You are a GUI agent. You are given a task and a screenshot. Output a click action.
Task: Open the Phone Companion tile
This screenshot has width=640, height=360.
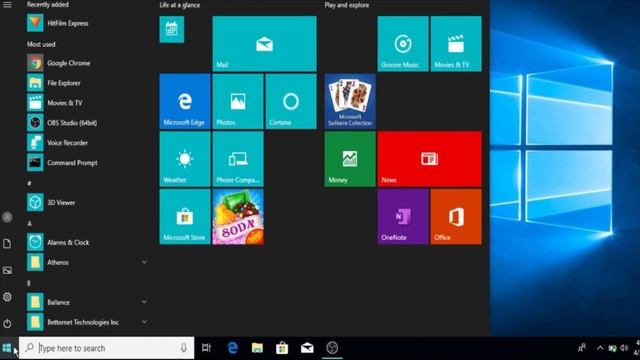238,159
